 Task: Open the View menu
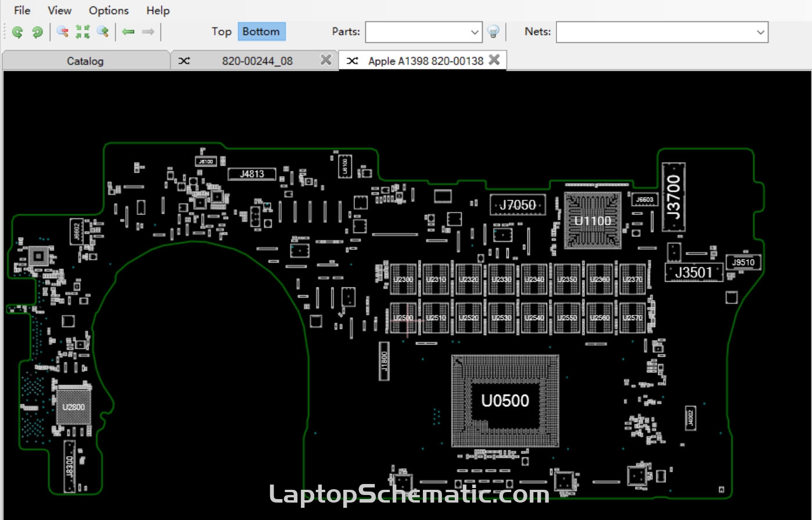[59, 10]
